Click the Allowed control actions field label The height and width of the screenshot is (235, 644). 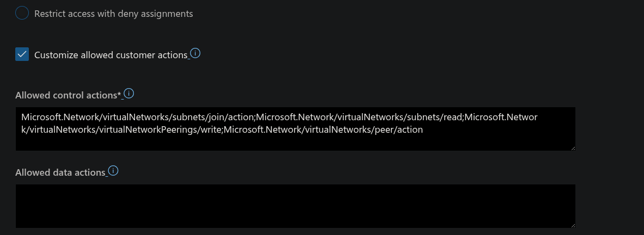[68, 95]
